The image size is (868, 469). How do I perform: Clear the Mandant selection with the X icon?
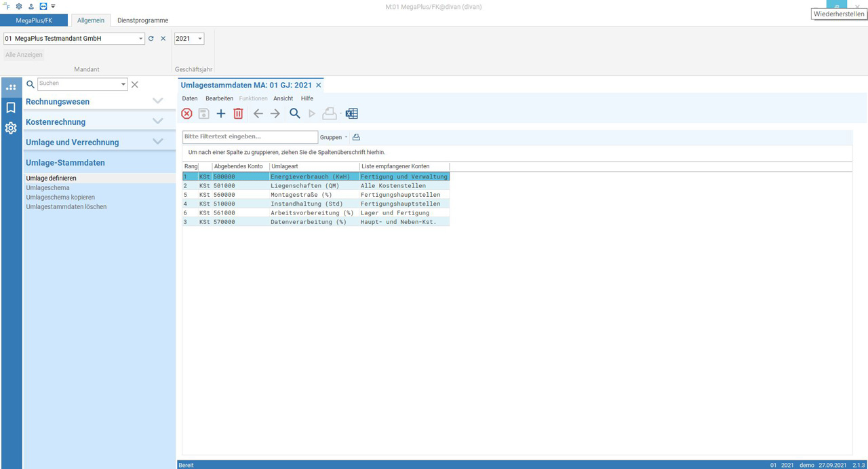click(x=163, y=39)
